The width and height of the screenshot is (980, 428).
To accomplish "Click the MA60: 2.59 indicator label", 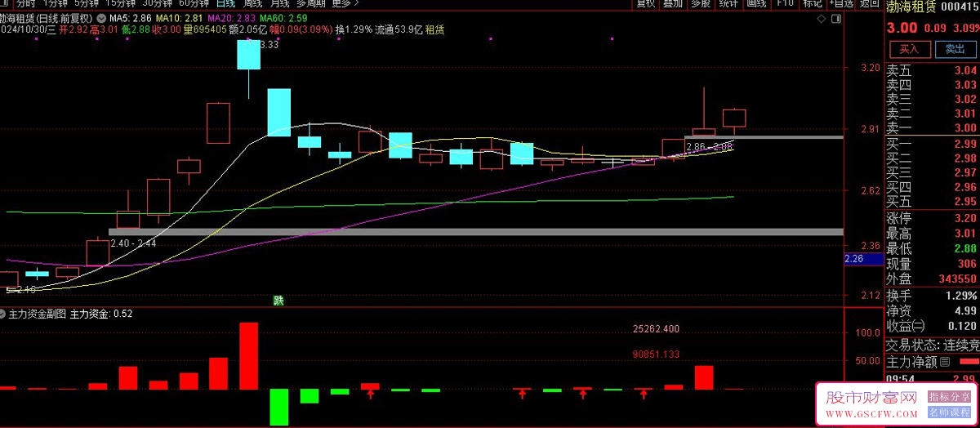I will tap(283, 17).
